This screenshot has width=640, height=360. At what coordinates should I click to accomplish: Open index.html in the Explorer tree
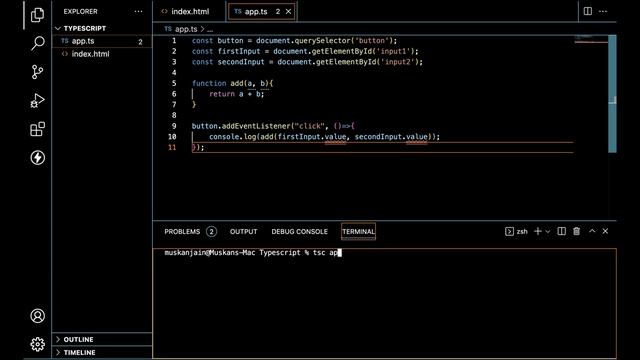click(102, 54)
